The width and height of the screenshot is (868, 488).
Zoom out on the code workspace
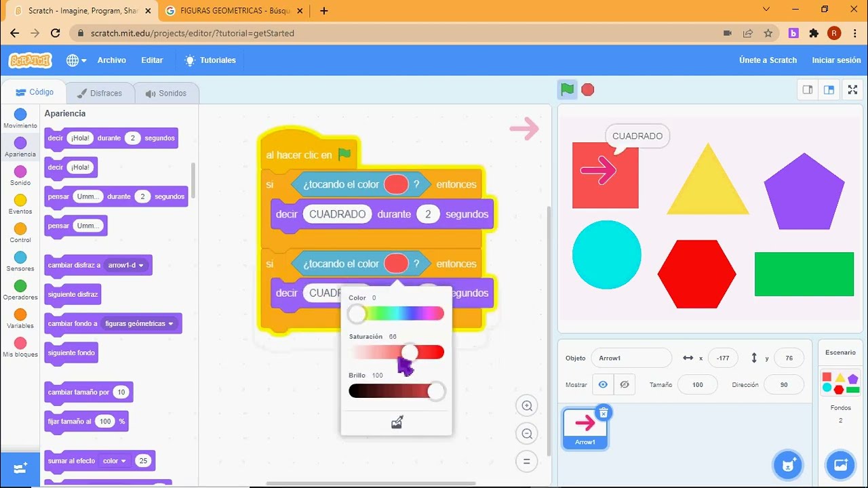pyautogui.click(x=526, y=434)
